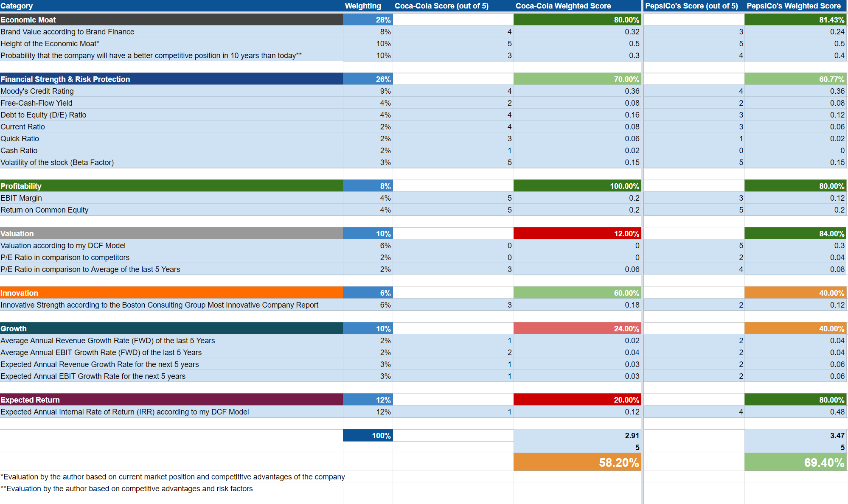Click the 100% total weighting cell
Screen dimensions: 848x504
(x=368, y=435)
